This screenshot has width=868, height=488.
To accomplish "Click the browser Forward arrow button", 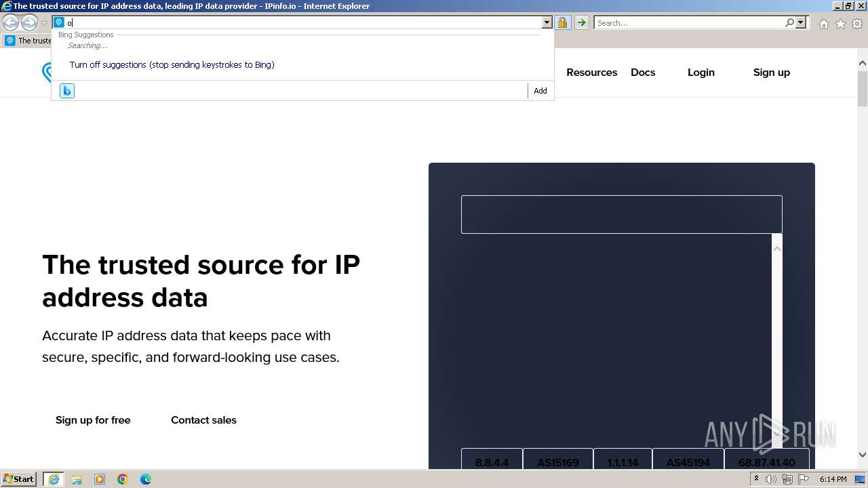I will 29,23.
